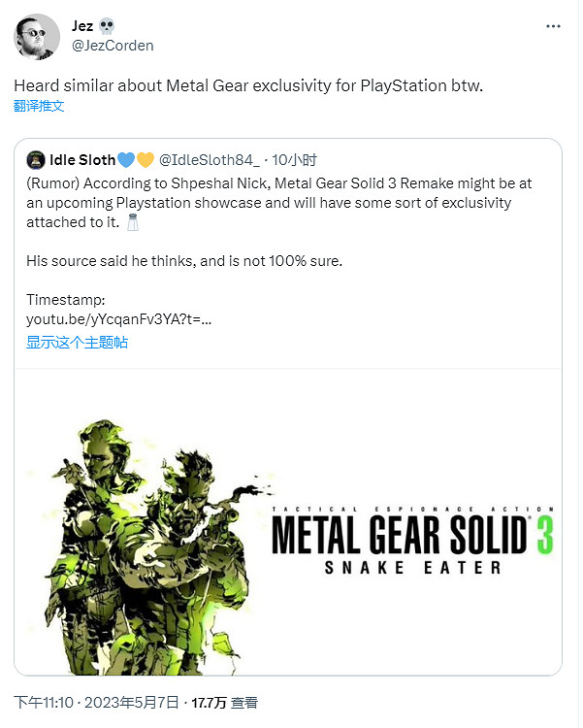This screenshot has height=728, width=583.
Task: Click the 10小时 quoted tweet timestamp
Action: tap(295, 159)
